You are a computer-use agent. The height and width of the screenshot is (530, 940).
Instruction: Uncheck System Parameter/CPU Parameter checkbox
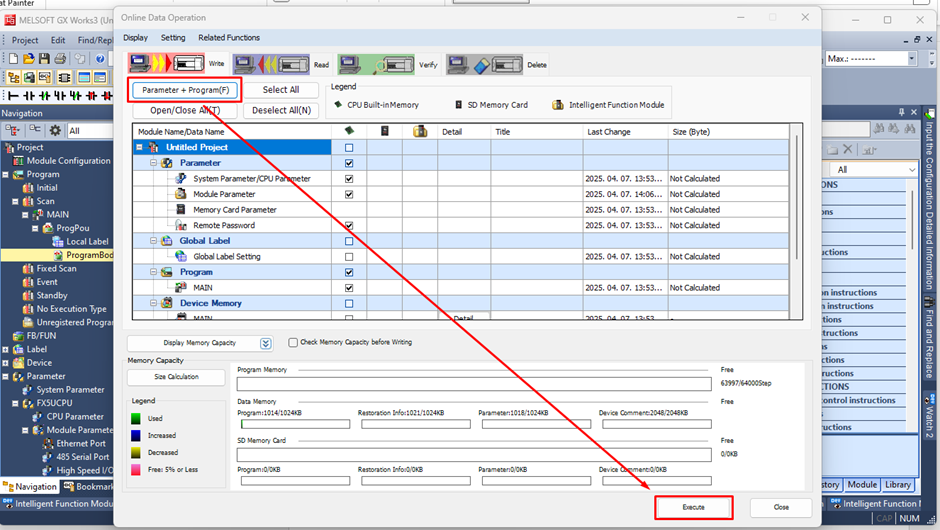349,179
